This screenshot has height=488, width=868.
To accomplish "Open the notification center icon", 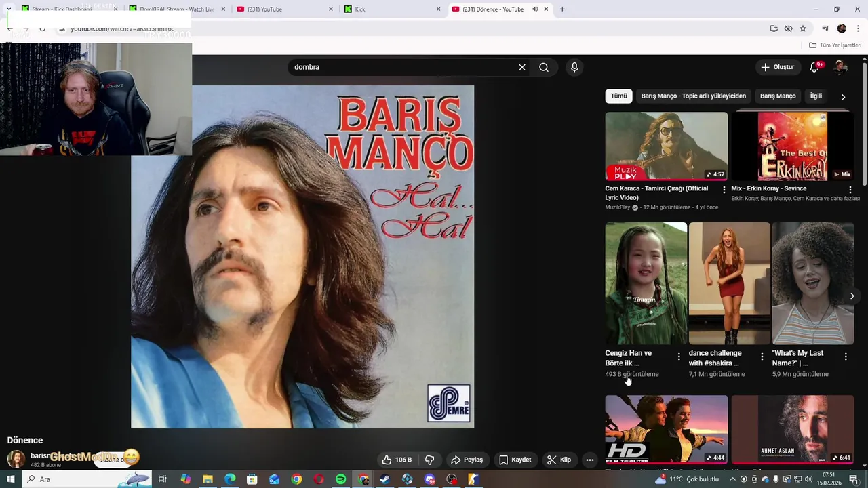I will point(853,479).
